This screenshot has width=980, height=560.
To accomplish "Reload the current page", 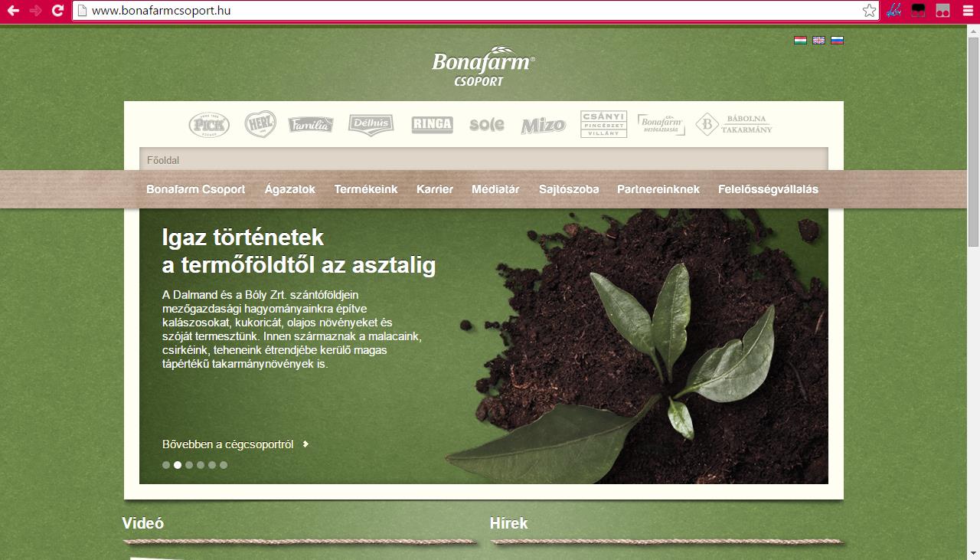I will click(57, 11).
